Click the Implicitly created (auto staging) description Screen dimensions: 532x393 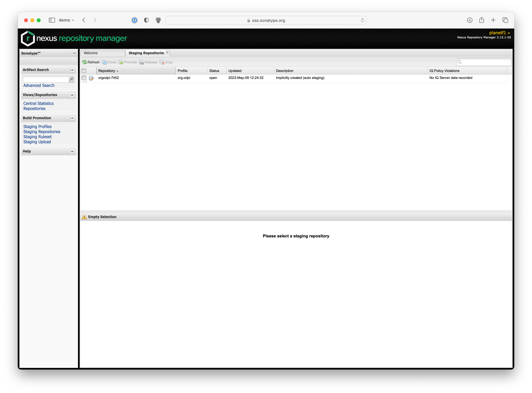click(x=300, y=78)
